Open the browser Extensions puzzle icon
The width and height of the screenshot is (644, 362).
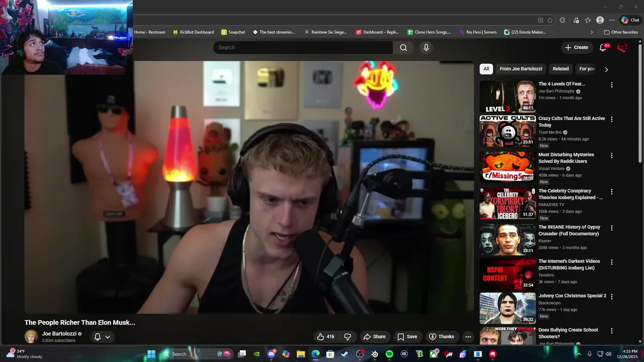click(x=562, y=20)
